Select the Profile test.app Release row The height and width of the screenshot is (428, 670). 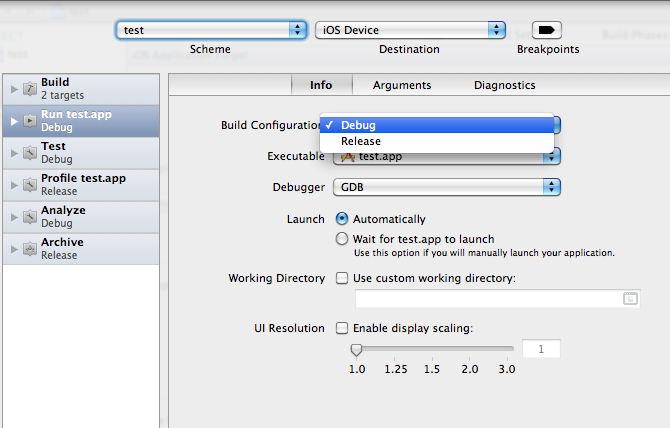[x=81, y=185]
